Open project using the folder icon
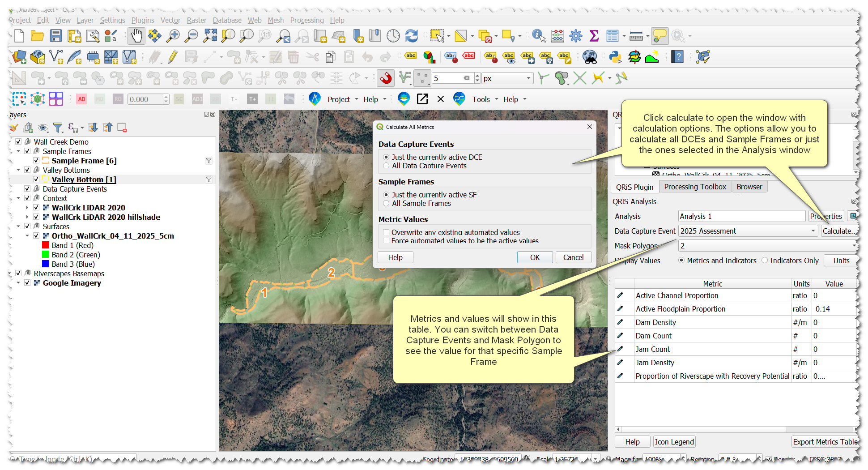Screen dimensions: 868x470 point(37,36)
